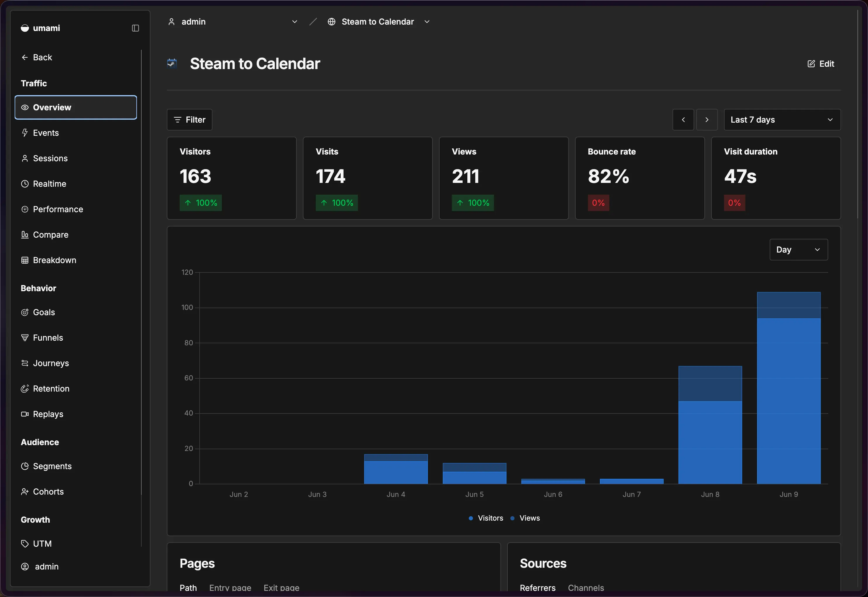Click the Events lightning icon
The image size is (868, 597).
point(25,133)
